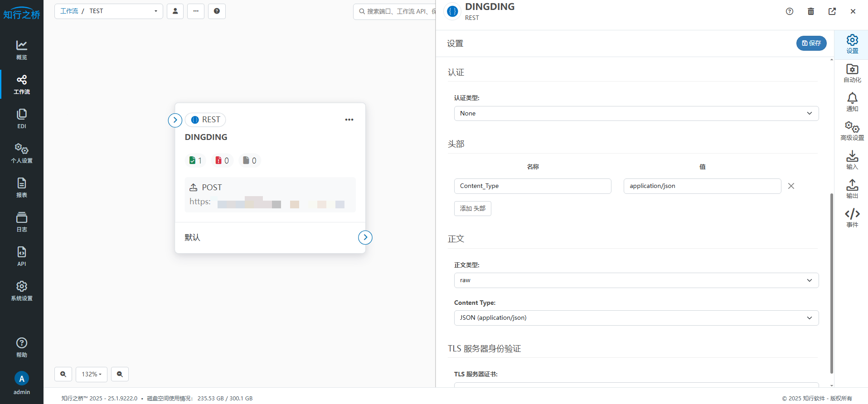Image resolution: width=868 pixels, height=404 pixels.
Task: Open 系统设置 system settings in sidebar
Action: point(22,291)
